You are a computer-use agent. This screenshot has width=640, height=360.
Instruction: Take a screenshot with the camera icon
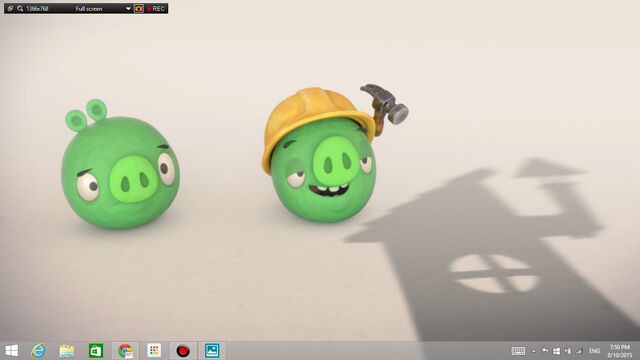(139, 9)
